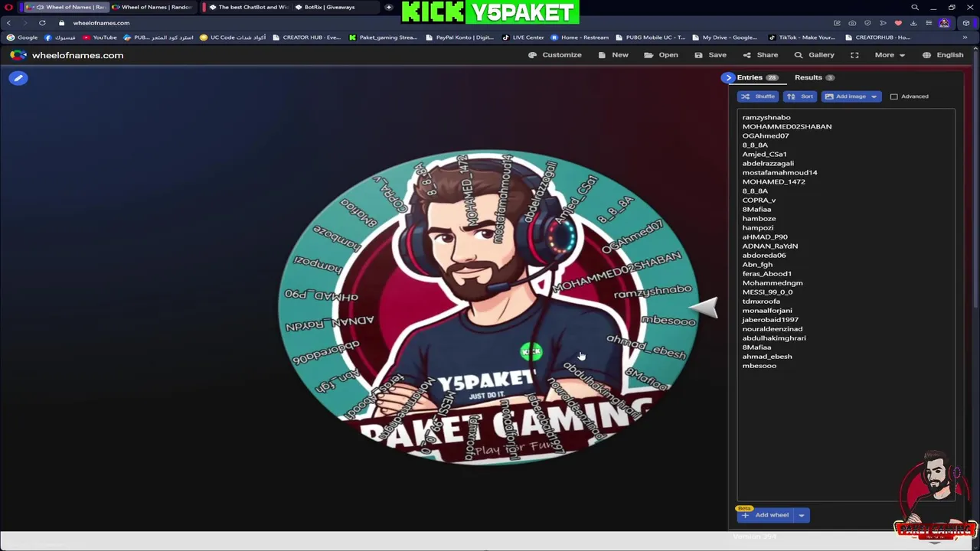Screen dimensions: 980x551
Task: Click the Add image button
Action: click(x=844, y=96)
